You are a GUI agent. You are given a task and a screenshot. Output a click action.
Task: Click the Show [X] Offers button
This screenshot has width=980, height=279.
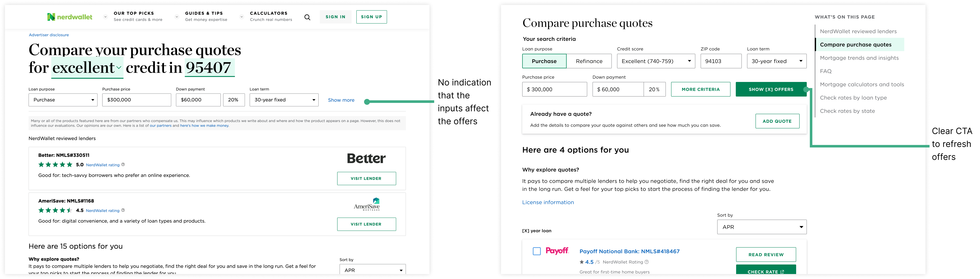(x=771, y=89)
